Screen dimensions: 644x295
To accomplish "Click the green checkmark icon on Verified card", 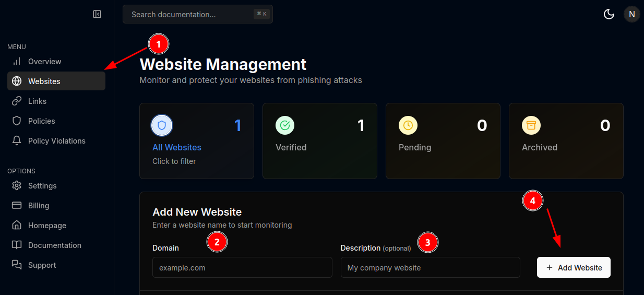I will pos(285,125).
